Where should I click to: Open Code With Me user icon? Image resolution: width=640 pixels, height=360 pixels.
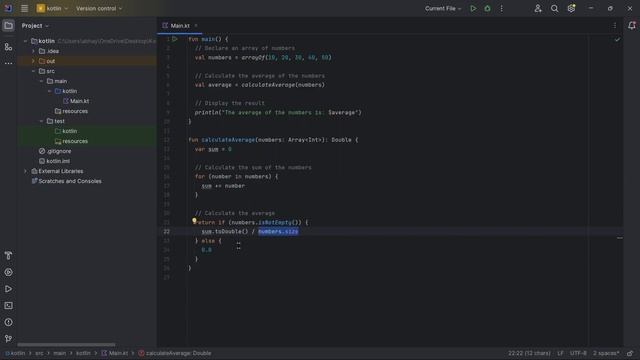coord(538,8)
